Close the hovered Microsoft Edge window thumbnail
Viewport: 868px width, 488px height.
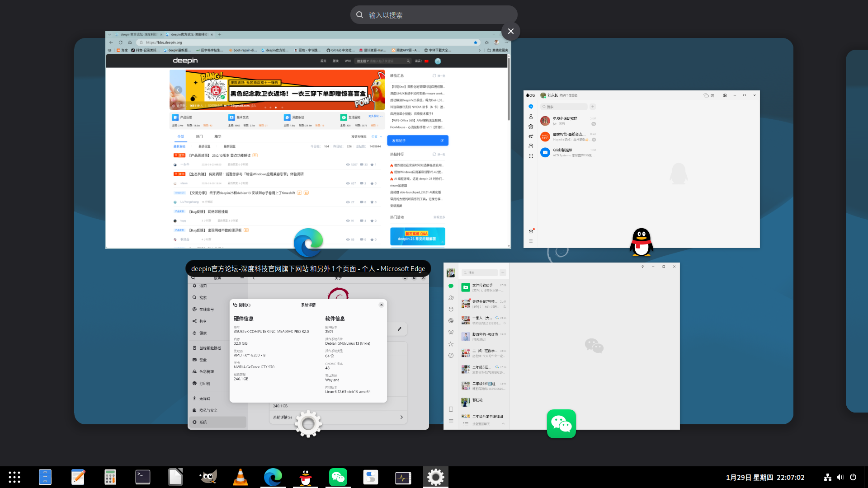click(x=510, y=31)
